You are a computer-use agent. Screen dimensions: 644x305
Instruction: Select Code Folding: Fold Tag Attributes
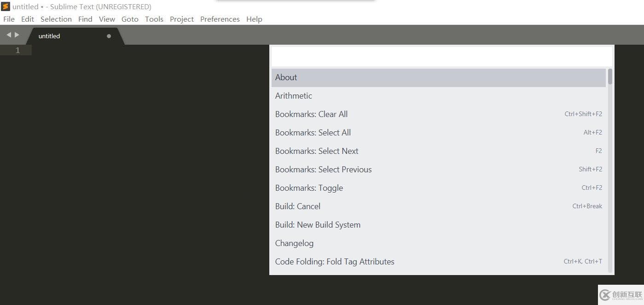pos(439,262)
